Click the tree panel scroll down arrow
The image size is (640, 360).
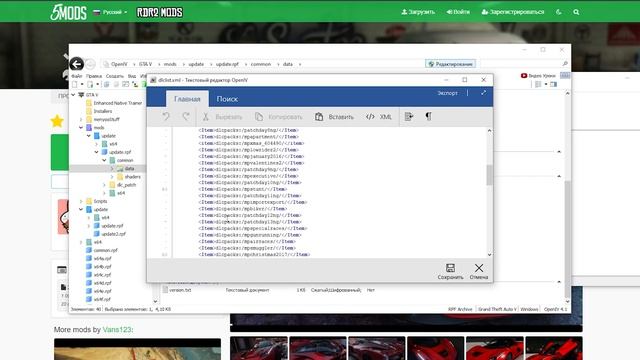[155, 301]
